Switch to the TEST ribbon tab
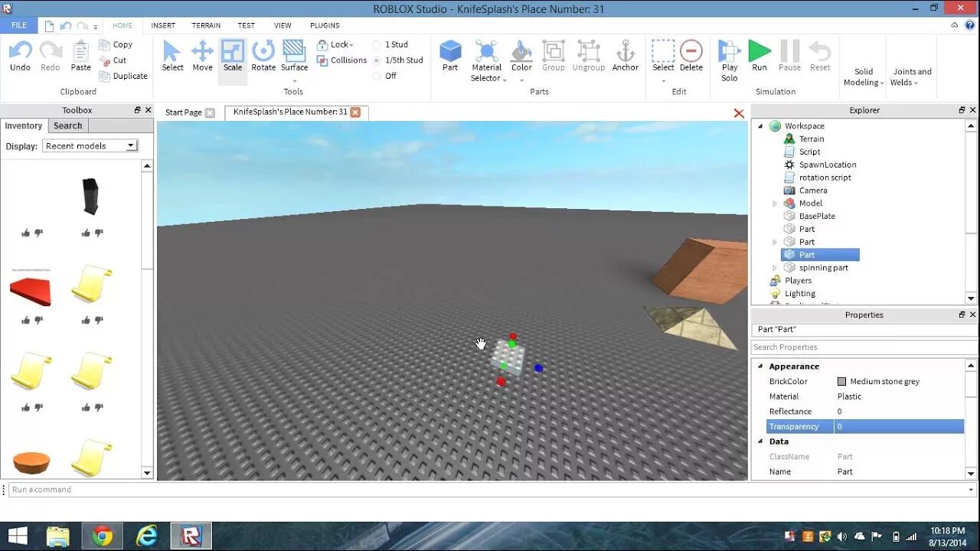 click(x=246, y=25)
